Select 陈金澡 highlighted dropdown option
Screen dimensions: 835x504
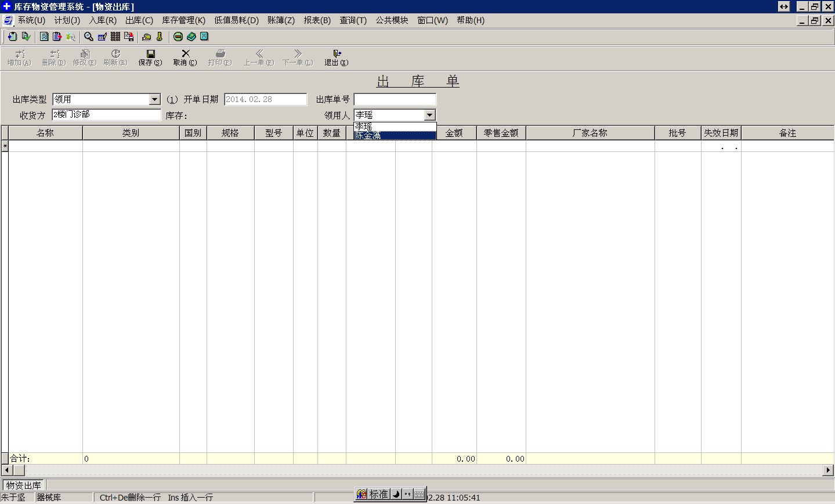coord(395,136)
